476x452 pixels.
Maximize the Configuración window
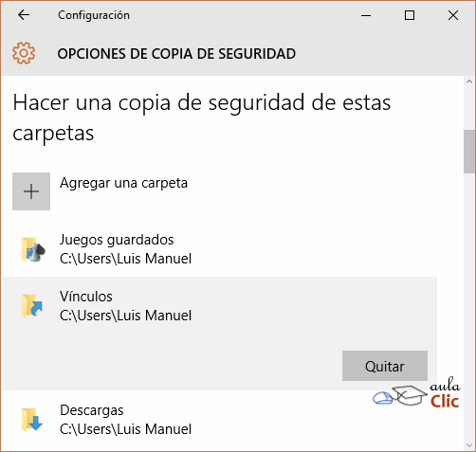coord(410,15)
